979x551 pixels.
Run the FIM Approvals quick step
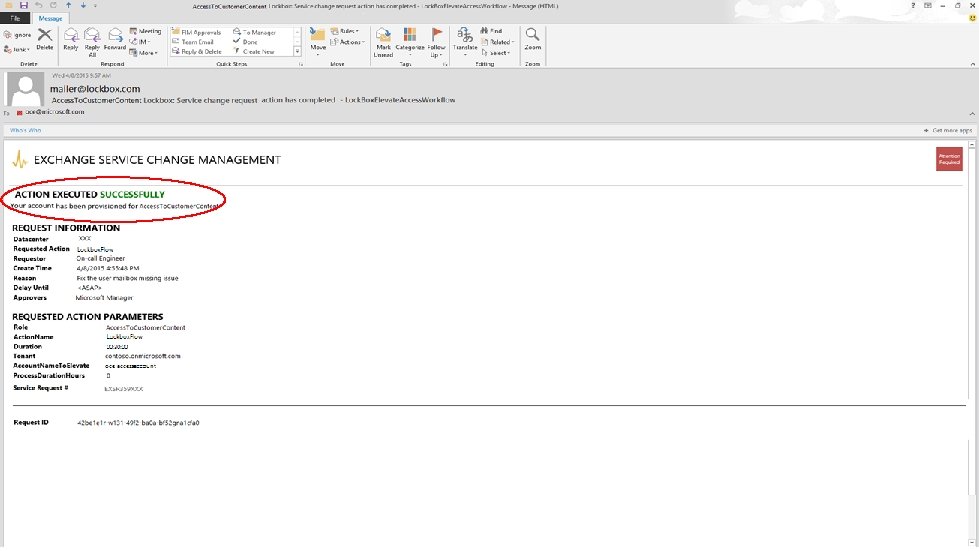(196, 32)
